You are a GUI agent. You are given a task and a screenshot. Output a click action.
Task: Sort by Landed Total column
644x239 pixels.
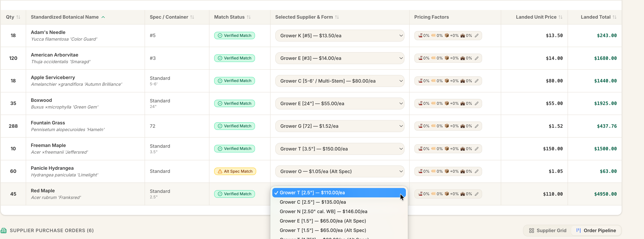click(x=614, y=17)
